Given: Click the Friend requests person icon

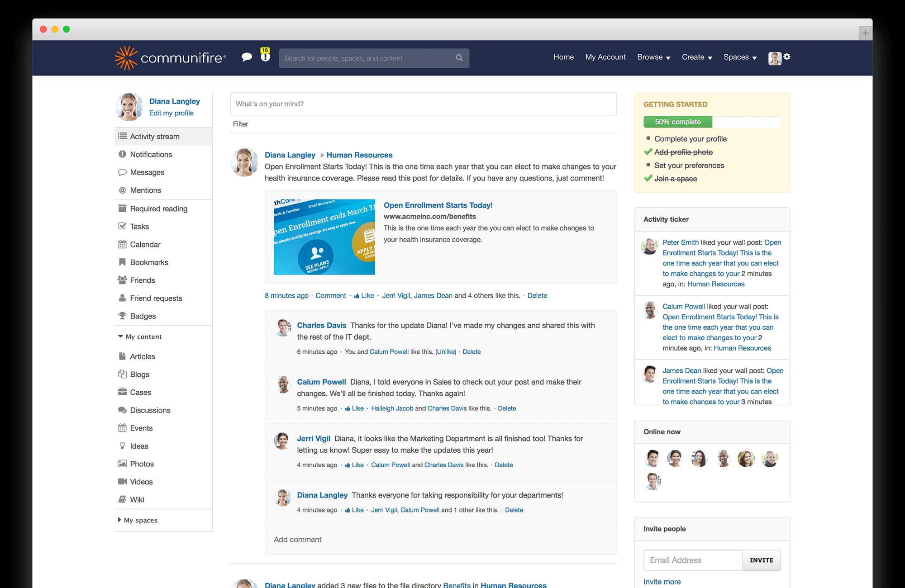Looking at the screenshot, I should point(122,298).
